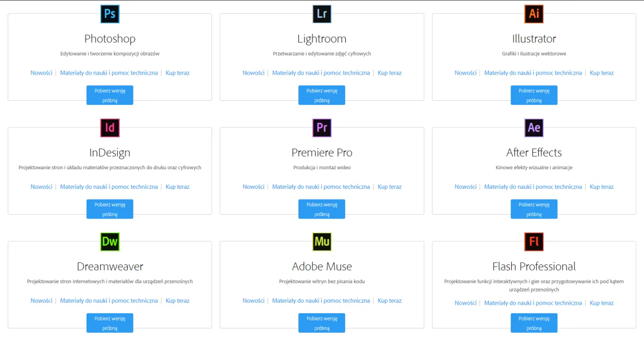Open Premiere Pro's Materiały do nauki link
The image size is (644, 337).
(321, 187)
